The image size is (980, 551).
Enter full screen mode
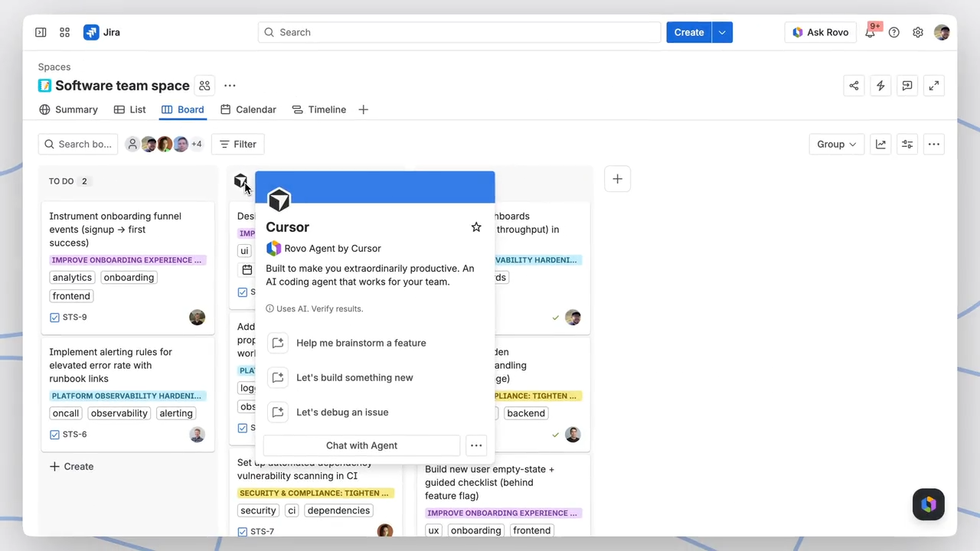[934, 86]
